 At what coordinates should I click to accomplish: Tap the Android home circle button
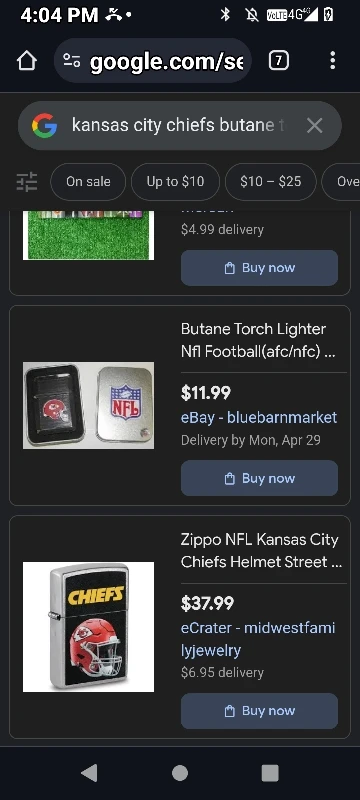[x=180, y=773]
